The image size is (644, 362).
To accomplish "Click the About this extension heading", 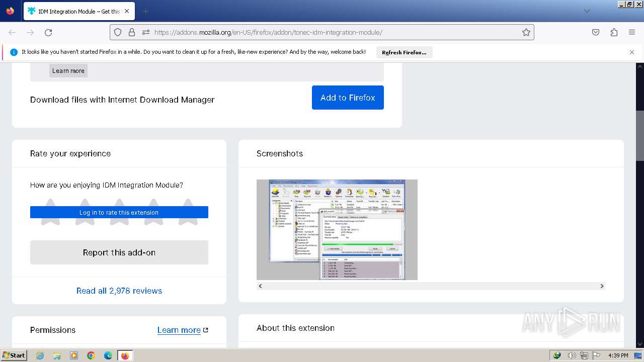I will [x=295, y=328].
